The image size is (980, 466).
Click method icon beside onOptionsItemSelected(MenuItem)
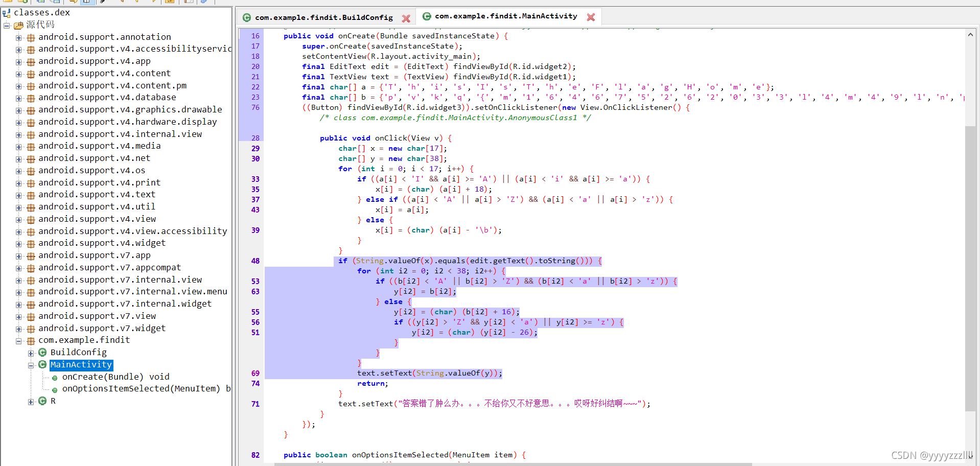55,390
